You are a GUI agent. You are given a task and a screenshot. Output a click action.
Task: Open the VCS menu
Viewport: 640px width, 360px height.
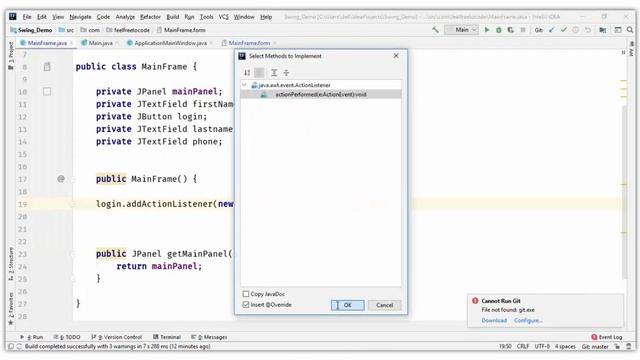[224, 17]
